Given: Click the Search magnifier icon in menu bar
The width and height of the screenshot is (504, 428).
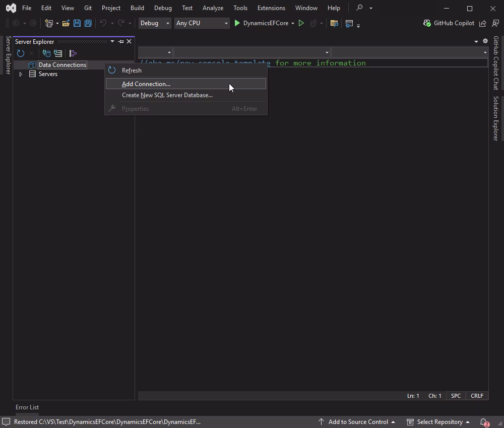Looking at the screenshot, I should [x=359, y=8].
